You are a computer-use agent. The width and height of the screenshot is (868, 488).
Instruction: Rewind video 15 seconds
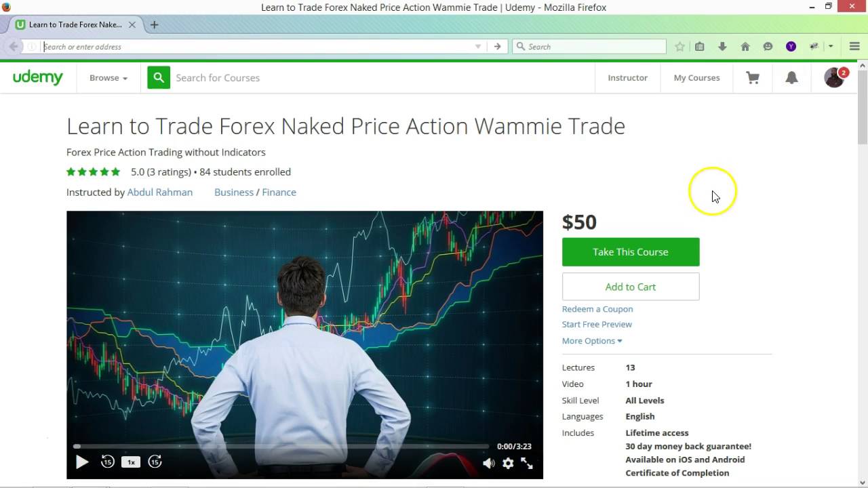(107, 462)
